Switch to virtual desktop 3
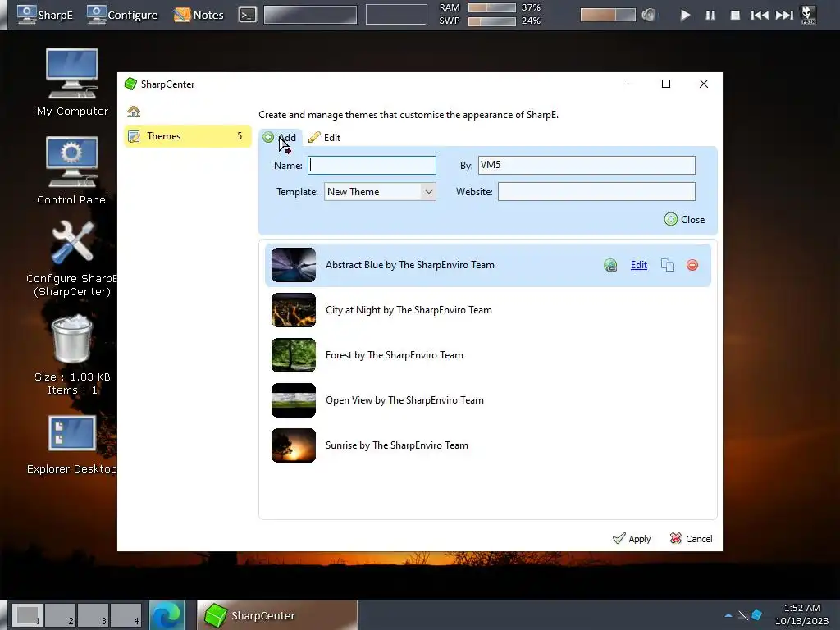 [94, 615]
